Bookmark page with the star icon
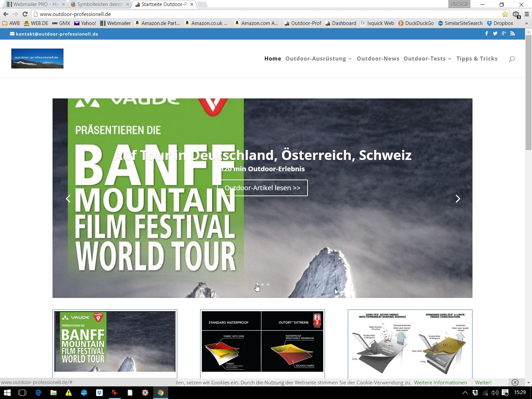Viewport: 532px width, 399px height. pyautogui.click(x=505, y=14)
